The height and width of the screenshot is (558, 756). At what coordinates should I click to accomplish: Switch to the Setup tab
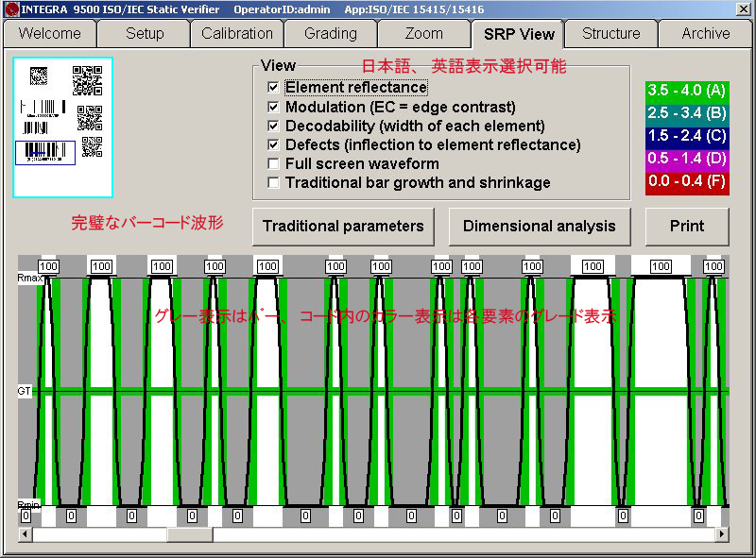click(x=145, y=33)
